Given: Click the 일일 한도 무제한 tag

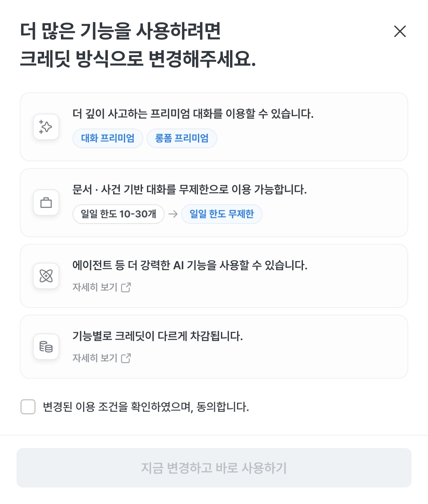Looking at the screenshot, I should (x=222, y=214).
